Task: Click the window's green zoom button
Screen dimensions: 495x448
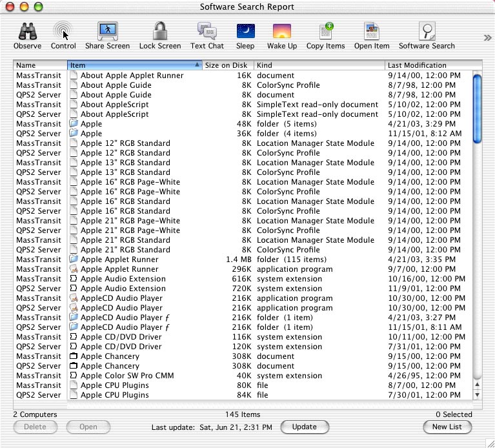Action: [38, 6]
